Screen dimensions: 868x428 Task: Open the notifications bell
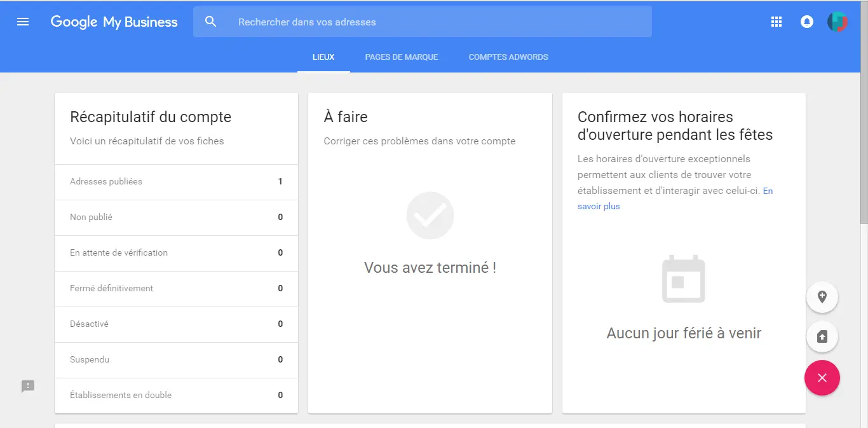[806, 22]
